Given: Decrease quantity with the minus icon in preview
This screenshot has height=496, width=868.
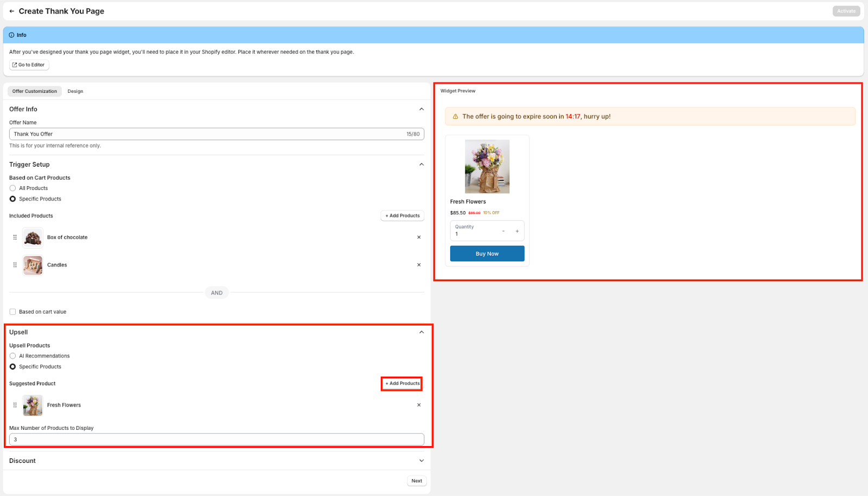Looking at the screenshot, I should 503,231.
